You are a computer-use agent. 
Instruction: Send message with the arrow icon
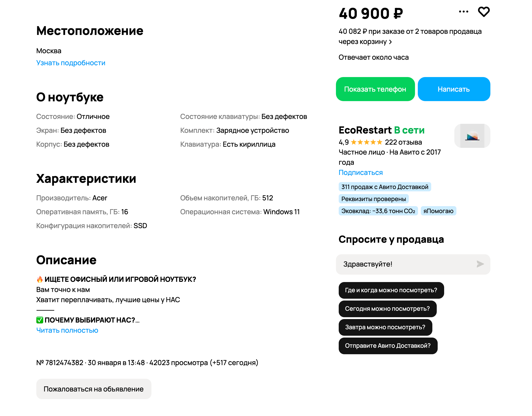[x=480, y=264]
